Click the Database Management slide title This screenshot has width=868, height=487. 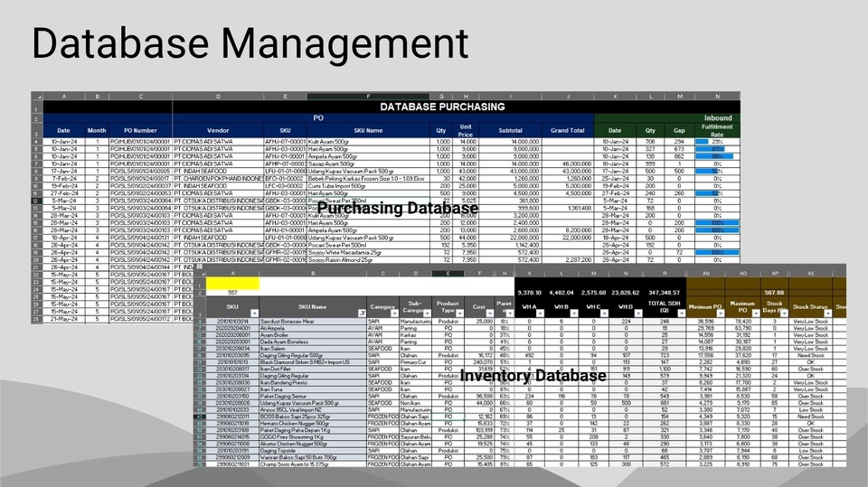(x=250, y=43)
